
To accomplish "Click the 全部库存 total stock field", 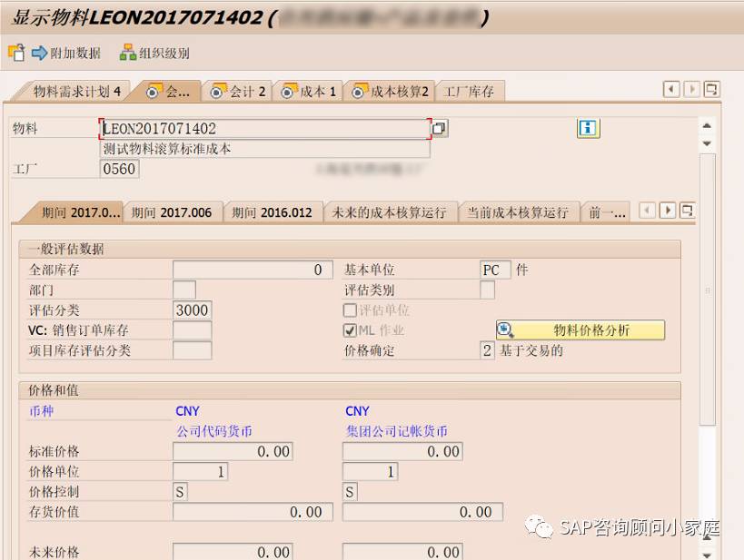I will (x=253, y=270).
